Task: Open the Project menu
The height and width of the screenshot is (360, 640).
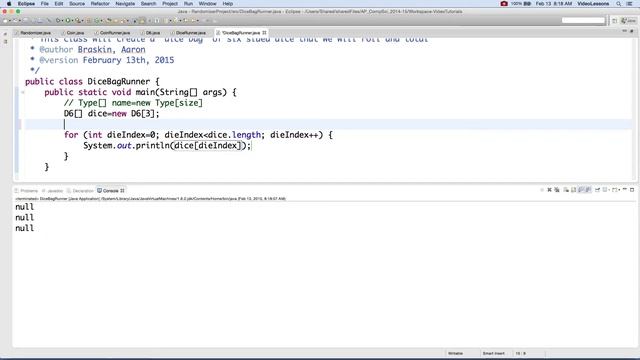Action: (170, 4)
